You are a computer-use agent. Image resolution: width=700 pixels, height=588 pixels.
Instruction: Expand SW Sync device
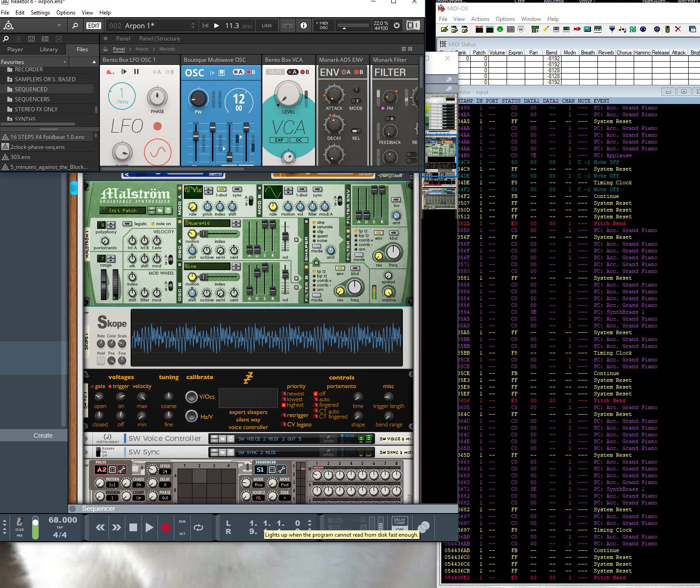click(x=87, y=452)
